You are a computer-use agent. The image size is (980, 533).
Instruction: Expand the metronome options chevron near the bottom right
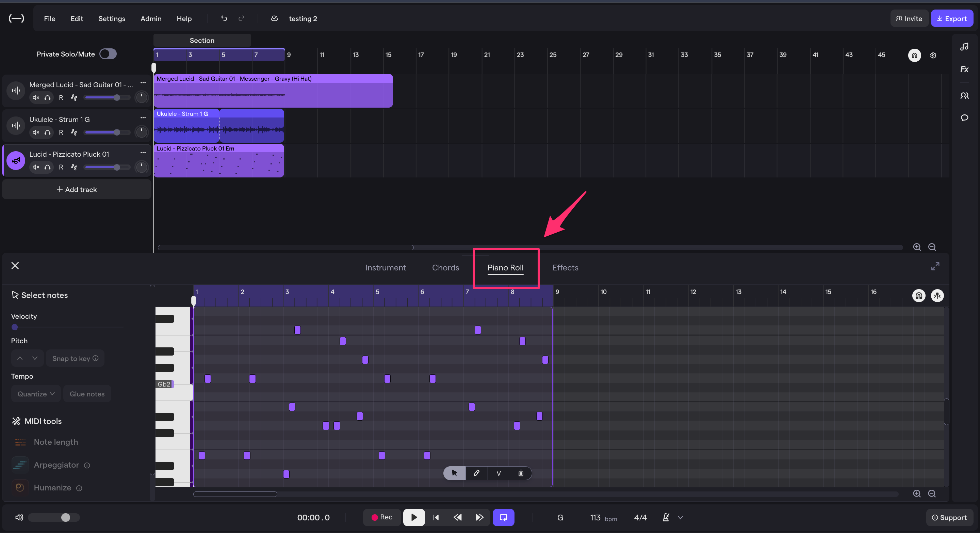click(680, 517)
